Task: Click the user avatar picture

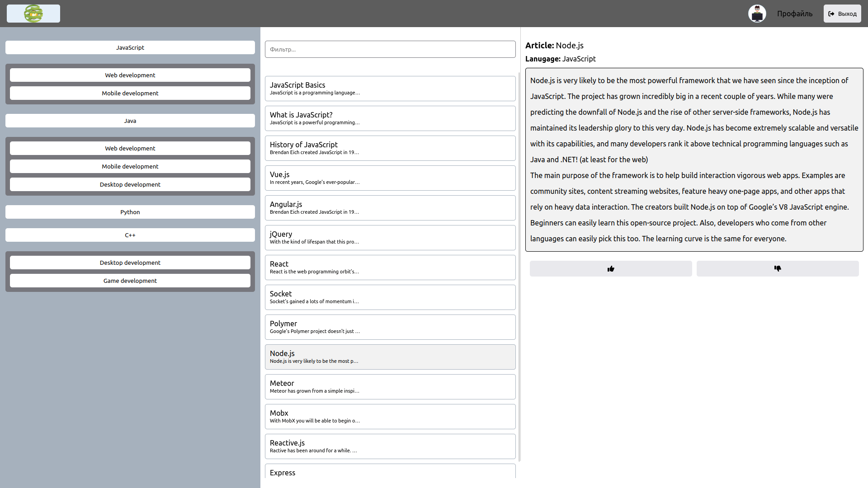Action: (x=757, y=14)
